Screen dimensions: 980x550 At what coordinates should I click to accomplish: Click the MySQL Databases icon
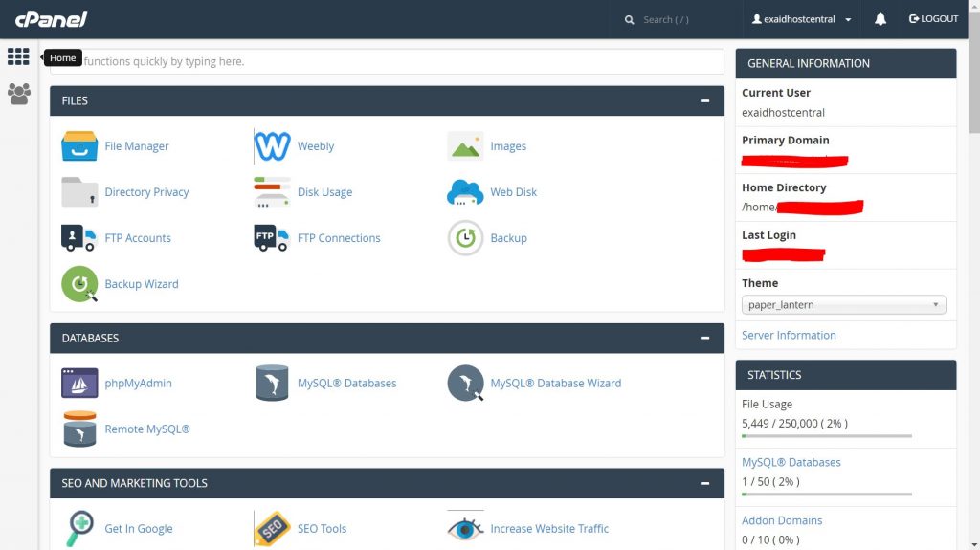(x=272, y=384)
